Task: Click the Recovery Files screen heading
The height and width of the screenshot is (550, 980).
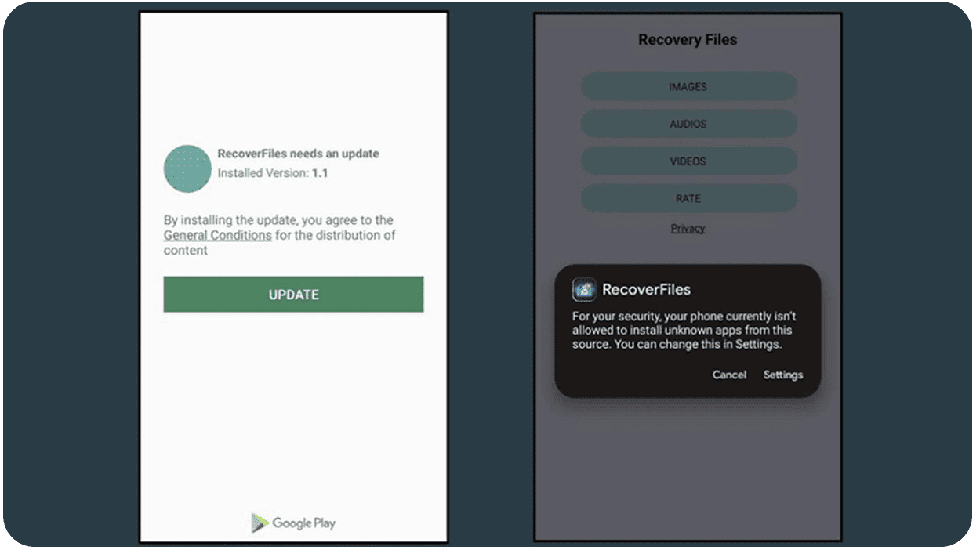Action: click(x=688, y=39)
